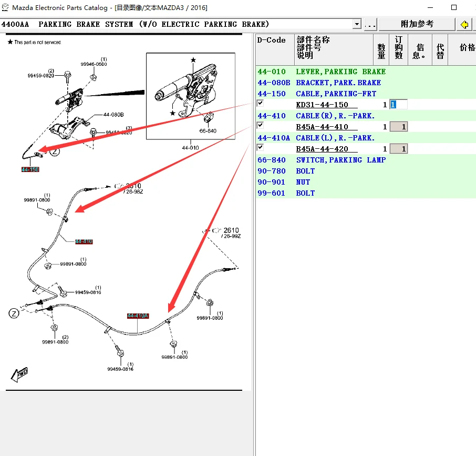Click the 99946-0600 nut label
This screenshot has height=456, width=476.
[94, 64]
